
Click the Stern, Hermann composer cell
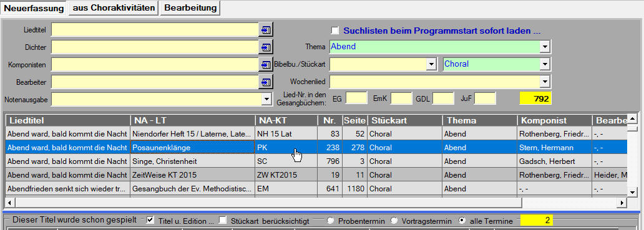click(x=555, y=148)
